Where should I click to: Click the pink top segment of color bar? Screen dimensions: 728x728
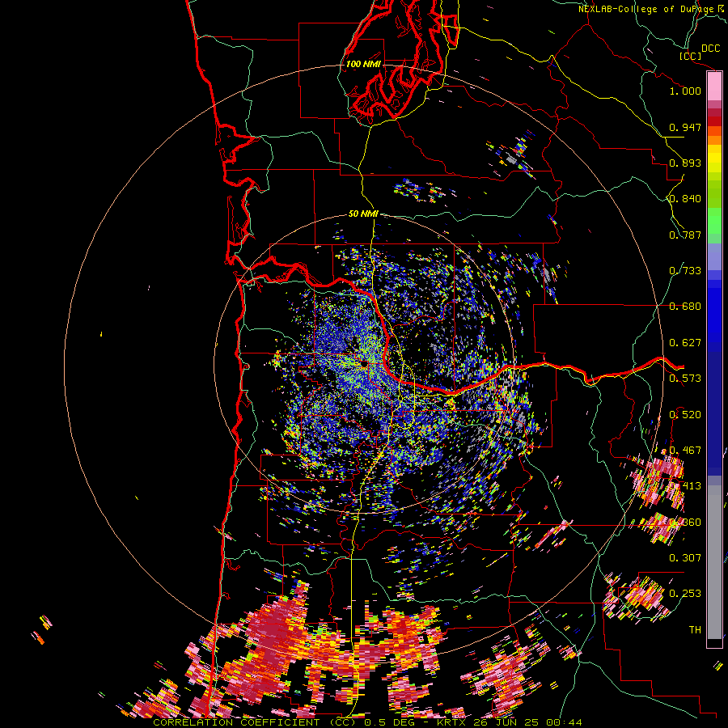714,87
